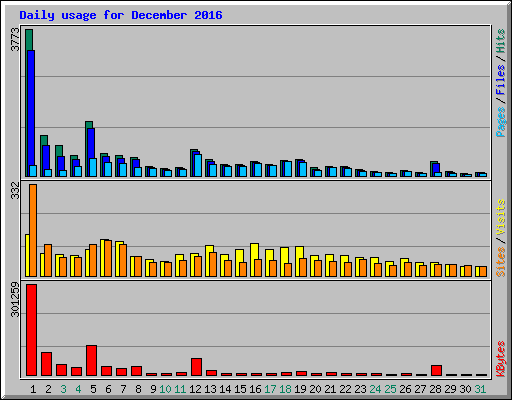Click the dark blue Files bar for day 5
The width and height of the screenshot is (512, 400).
(91, 152)
